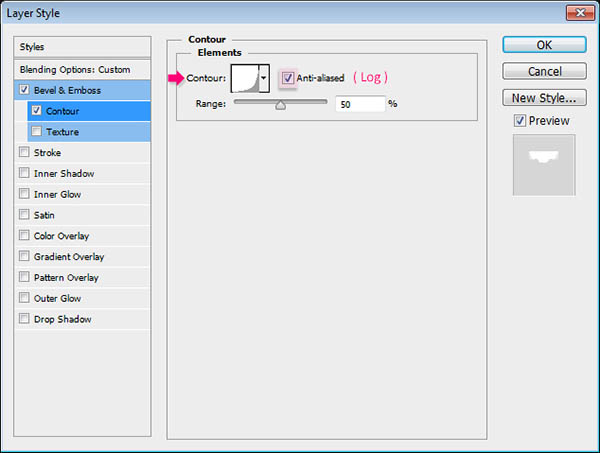The height and width of the screenshot is (453, 600).
Task: Enable the Stroke checkbox
Action: [24, 152]
